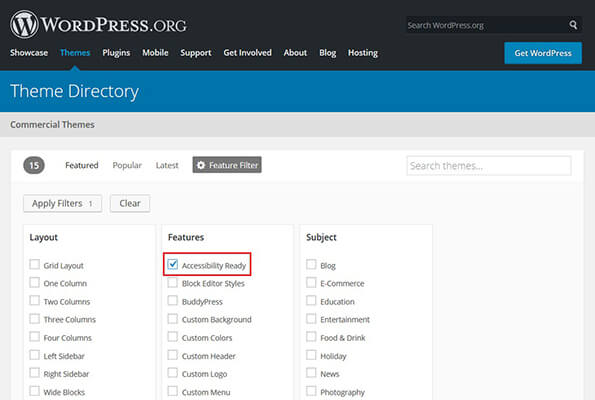This screenshot has width=595, height=400.
Task: Select the Four Columns checkbox
Action: click(x=35, y=337)
